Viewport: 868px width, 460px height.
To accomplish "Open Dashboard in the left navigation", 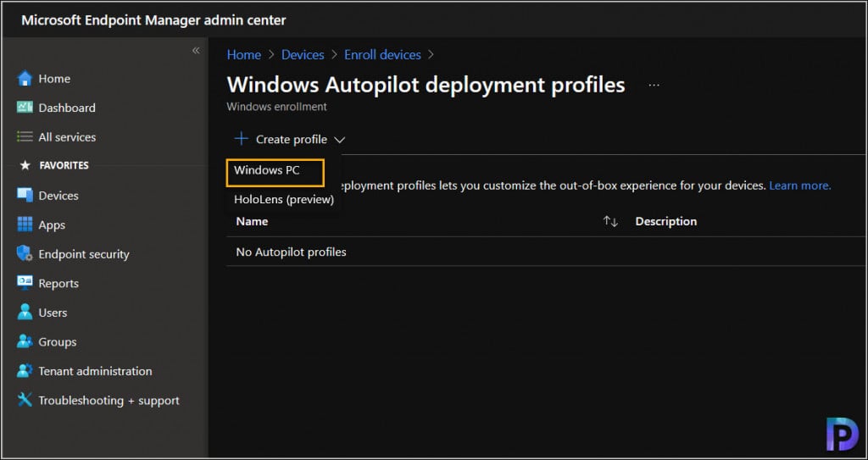I will pos(67,108).
